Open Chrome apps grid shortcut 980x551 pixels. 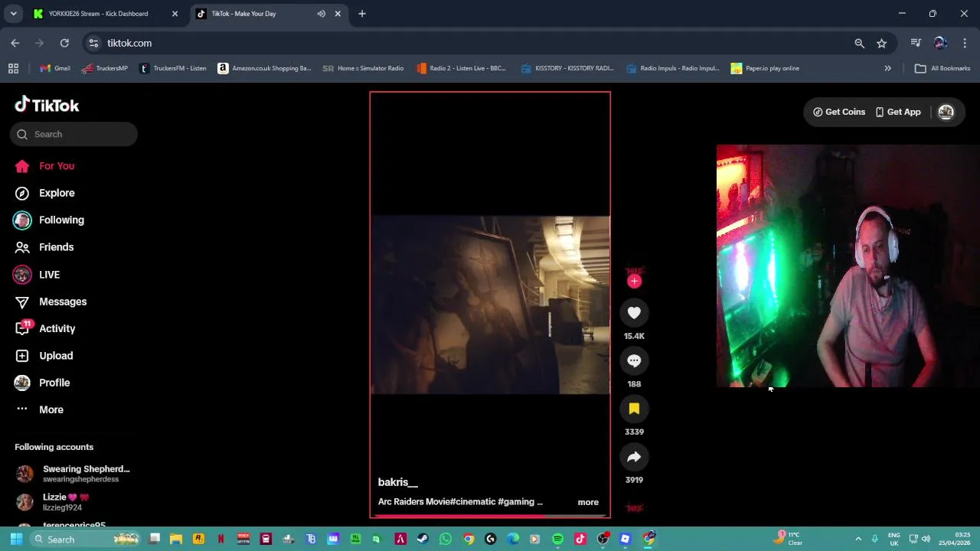coord(13,68)
